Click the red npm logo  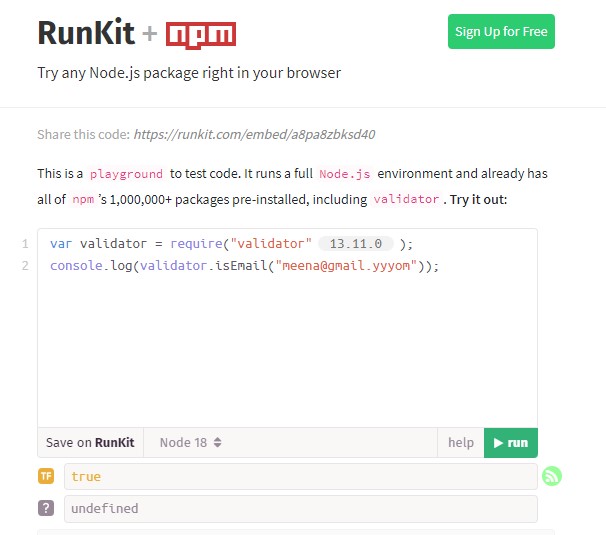201,35
